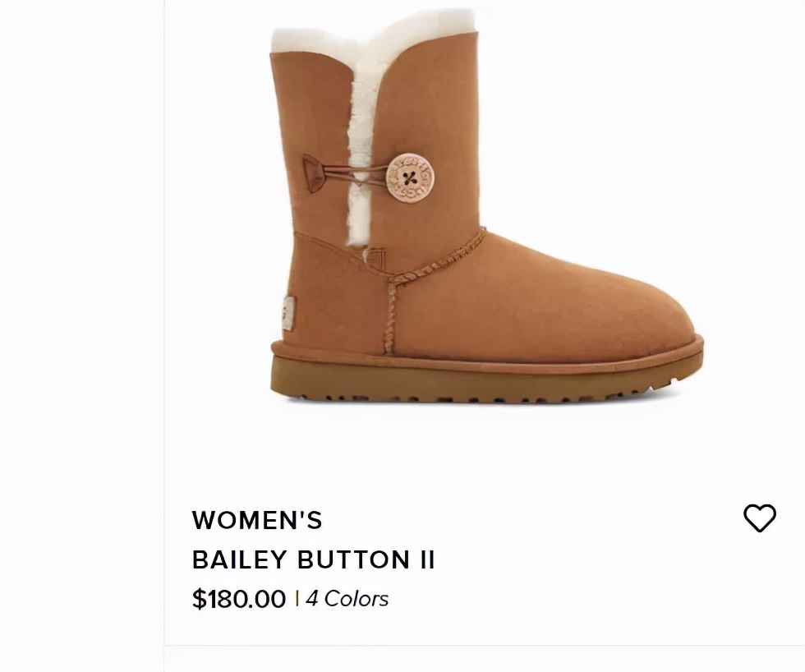Select the $180.00 price text
The width and height of the screenshot is (805, 672).
point(239,599)
